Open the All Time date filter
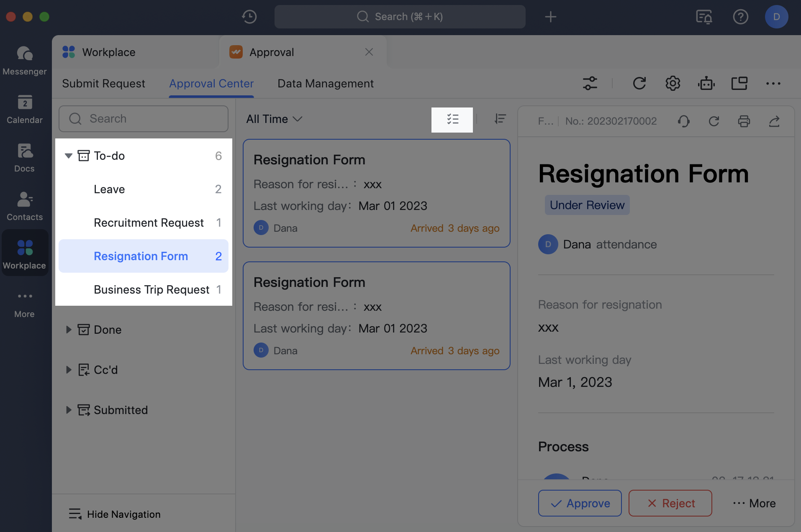Viewport: 801px width, 532px height. pos(274,119)
